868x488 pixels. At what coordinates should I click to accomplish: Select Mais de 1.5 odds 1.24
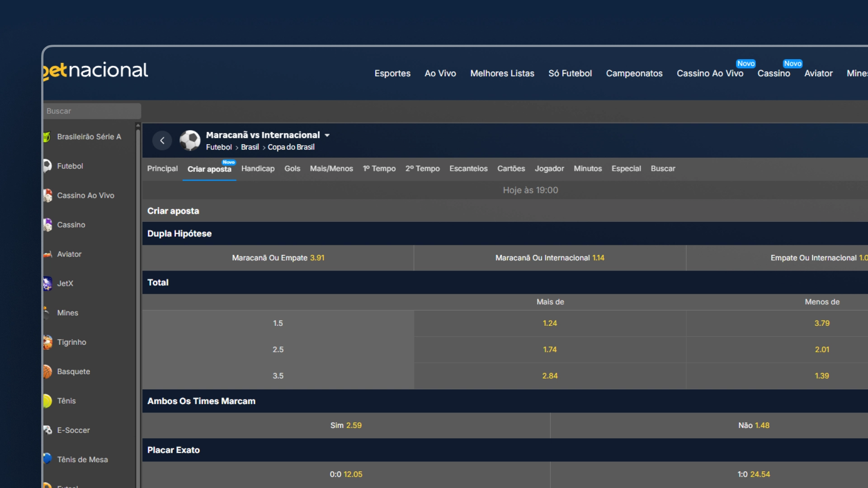(550, 324)
